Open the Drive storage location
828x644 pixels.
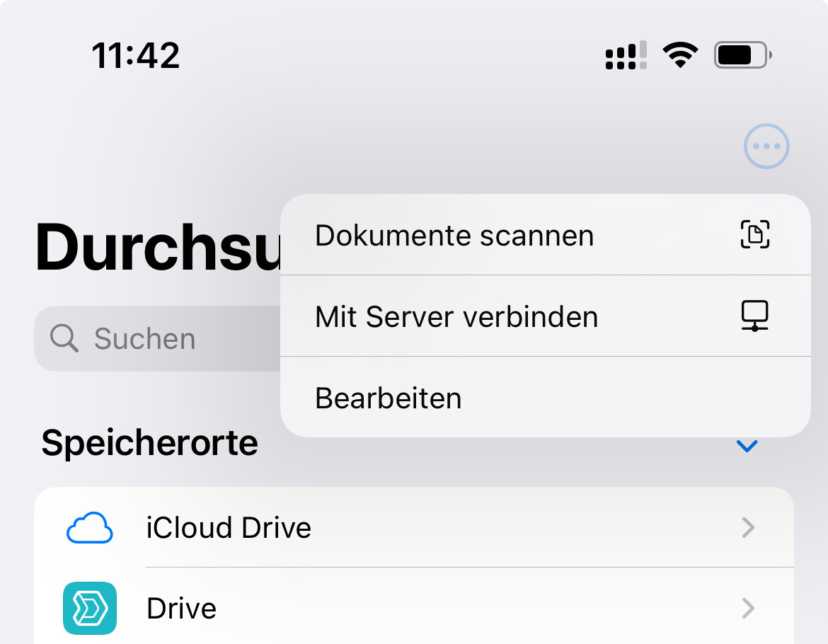click(414, 608)
